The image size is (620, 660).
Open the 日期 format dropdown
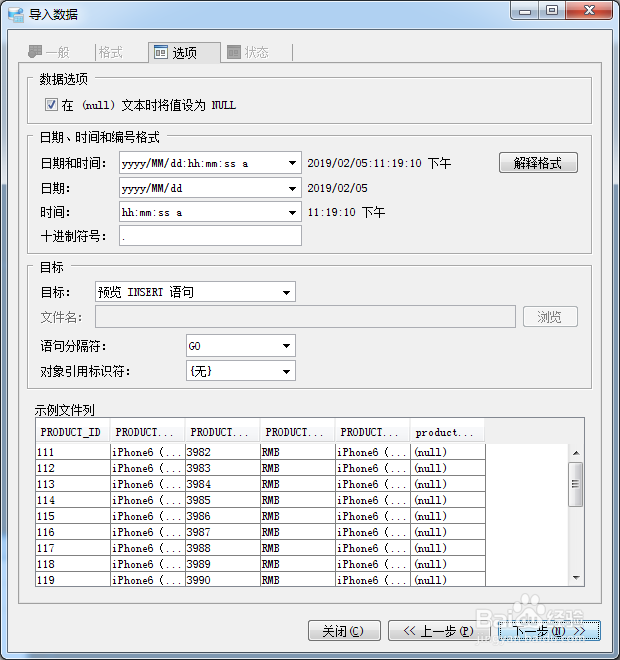[x=292, y=188]
